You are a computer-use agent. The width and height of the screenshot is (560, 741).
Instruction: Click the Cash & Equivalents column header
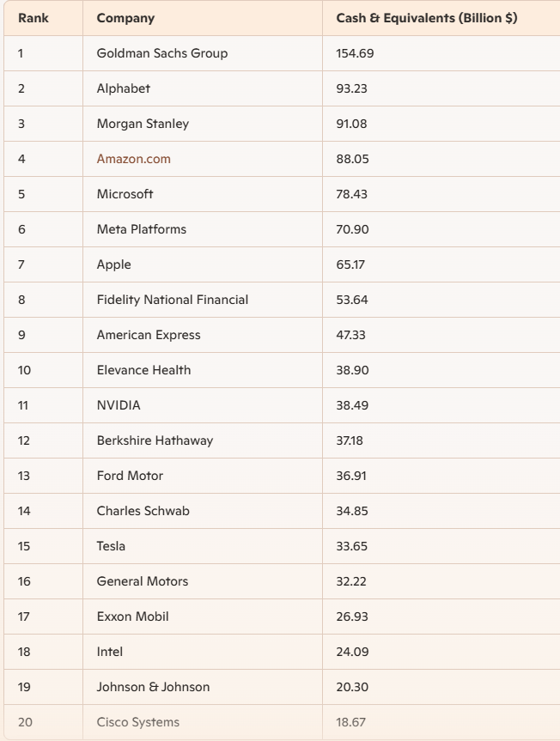426,18
